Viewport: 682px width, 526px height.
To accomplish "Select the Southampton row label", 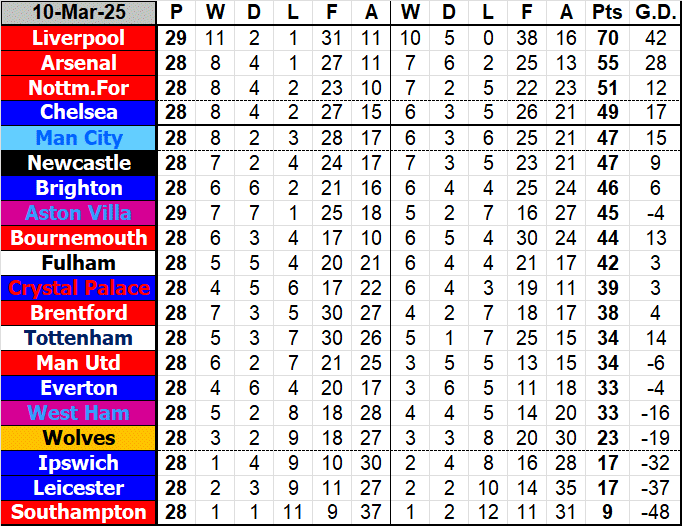I will [x=79, y=512].
